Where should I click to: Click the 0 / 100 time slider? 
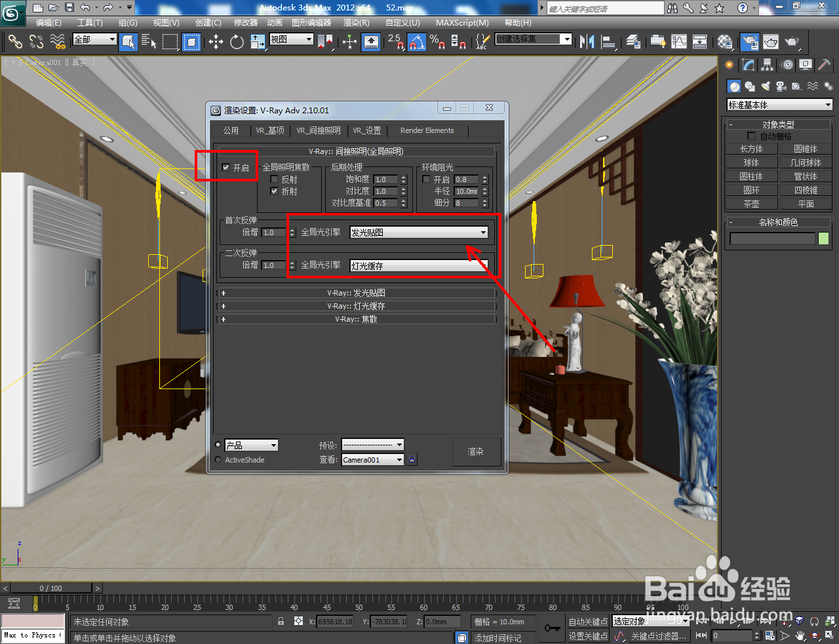click(51, 588)
